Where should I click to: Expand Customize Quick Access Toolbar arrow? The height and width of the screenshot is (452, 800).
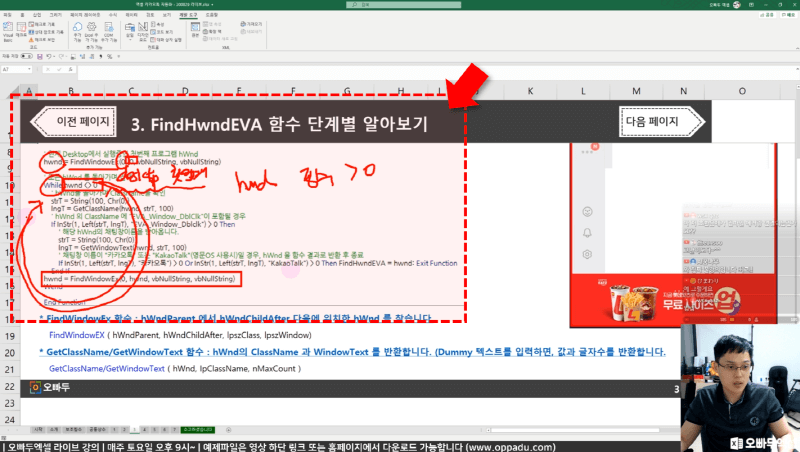point(119,56)
